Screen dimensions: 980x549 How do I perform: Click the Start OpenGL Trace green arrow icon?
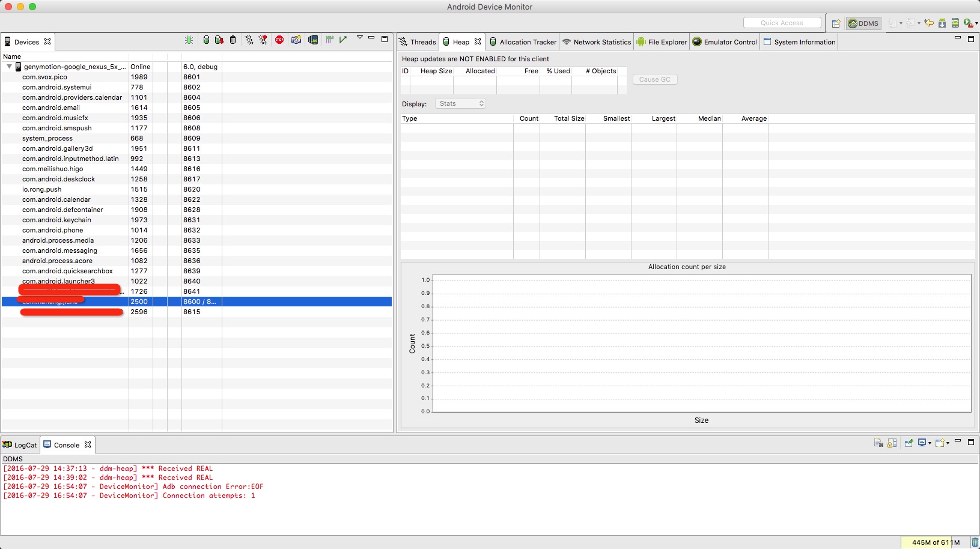pyautogui.click(x=343, y=40)
